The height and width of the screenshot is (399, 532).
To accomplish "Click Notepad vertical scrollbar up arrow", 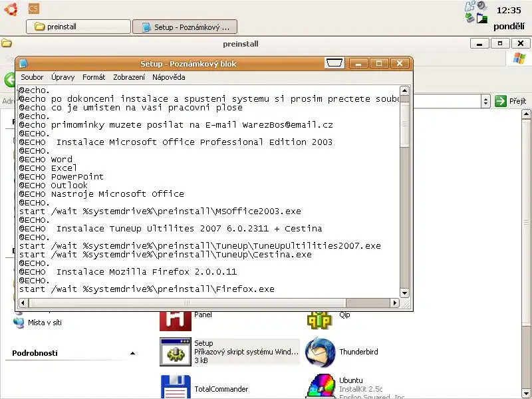I will tap(404, 90).
